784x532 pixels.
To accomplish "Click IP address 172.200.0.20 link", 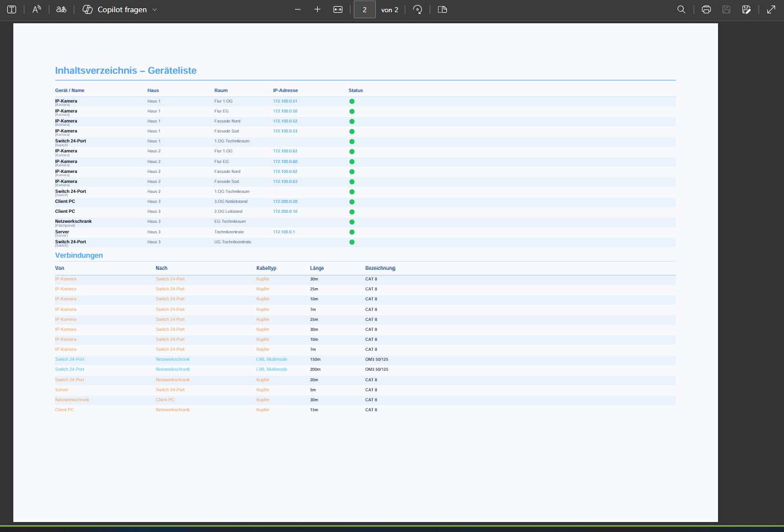I will [x=285, y=202].
